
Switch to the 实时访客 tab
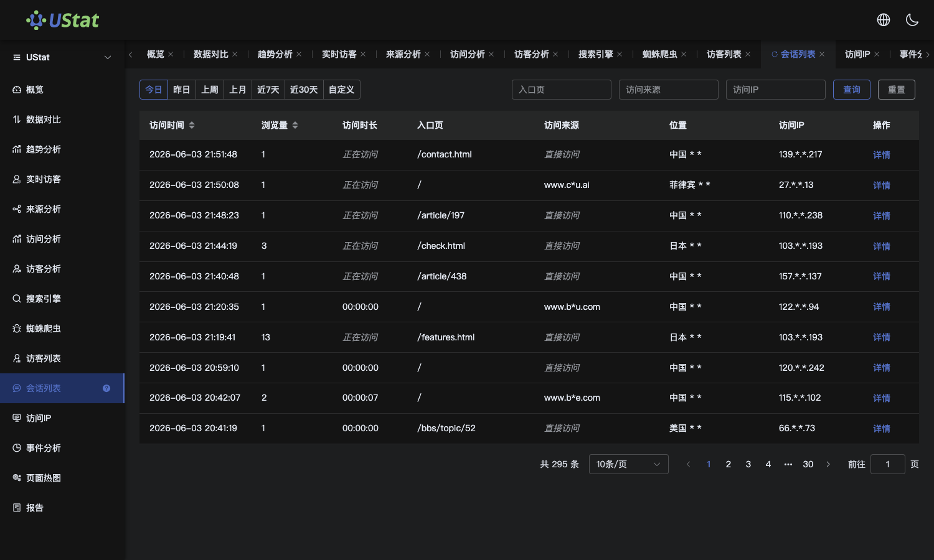[339, 54]
